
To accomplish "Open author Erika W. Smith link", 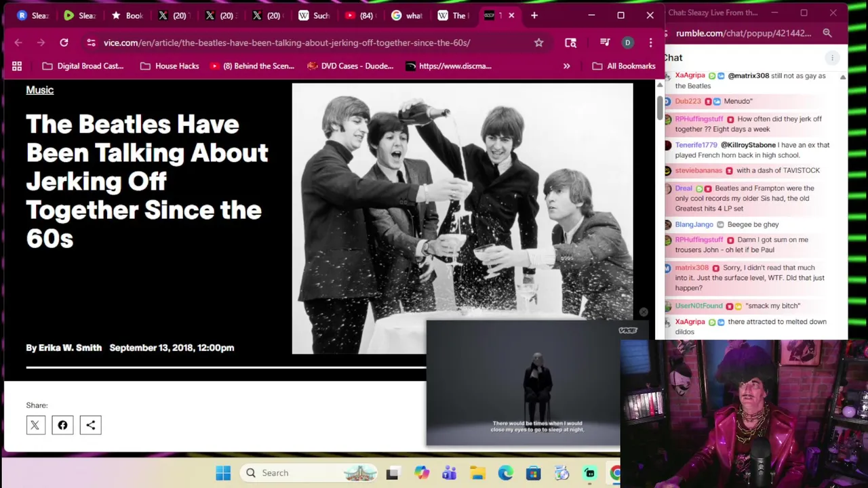I will pyautogui.click(x=70, y=348).
